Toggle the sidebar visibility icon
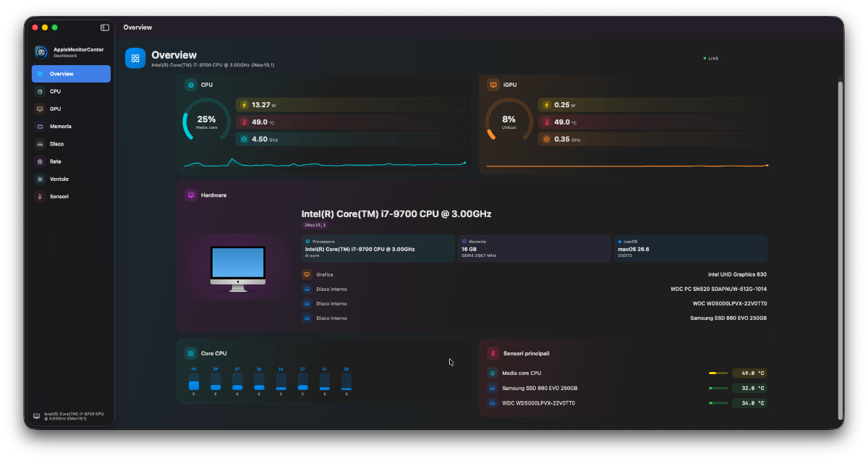 (x=105, y=28)
